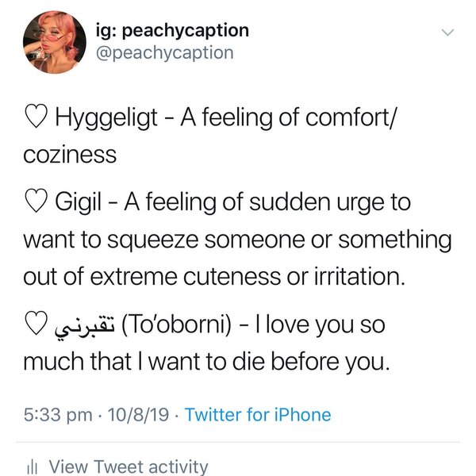This screenshot has width=476, height=476.
Task: Click the peachycaption profile picture
Action: [52, 43]
